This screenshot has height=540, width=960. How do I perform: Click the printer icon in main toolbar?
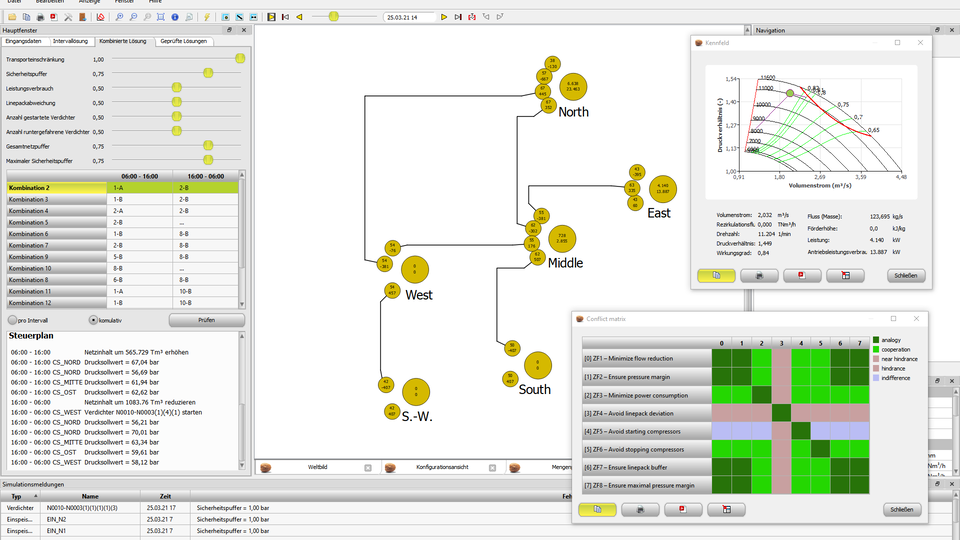point(40,17)
